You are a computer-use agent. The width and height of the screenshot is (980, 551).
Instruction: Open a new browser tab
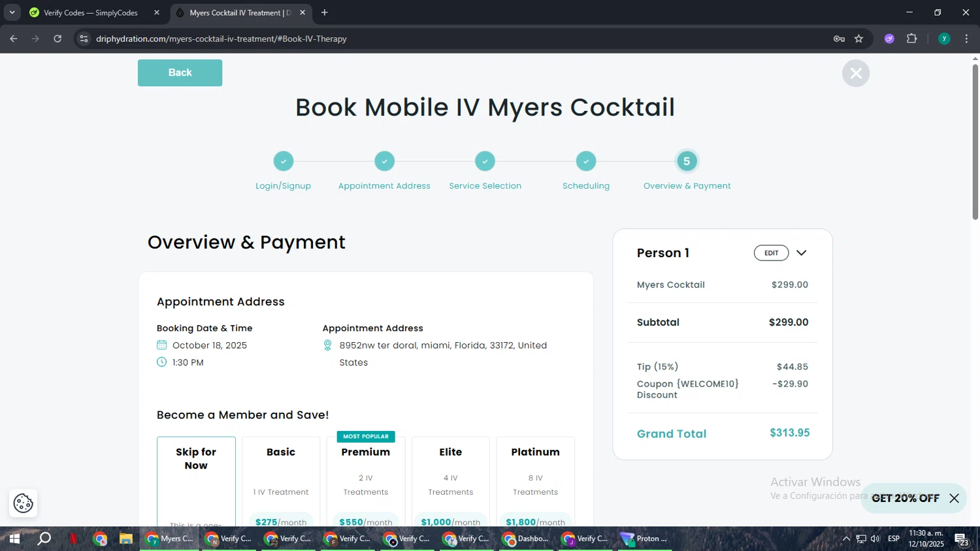325,12
